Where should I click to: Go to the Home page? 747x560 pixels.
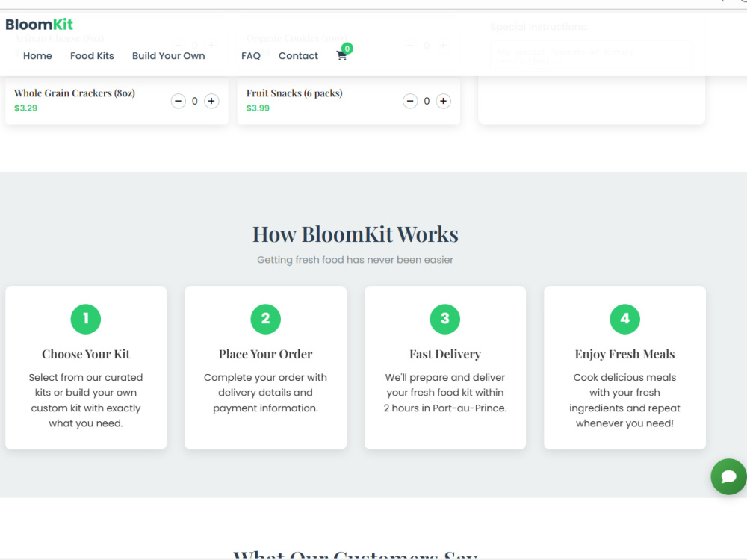point(37,56)
